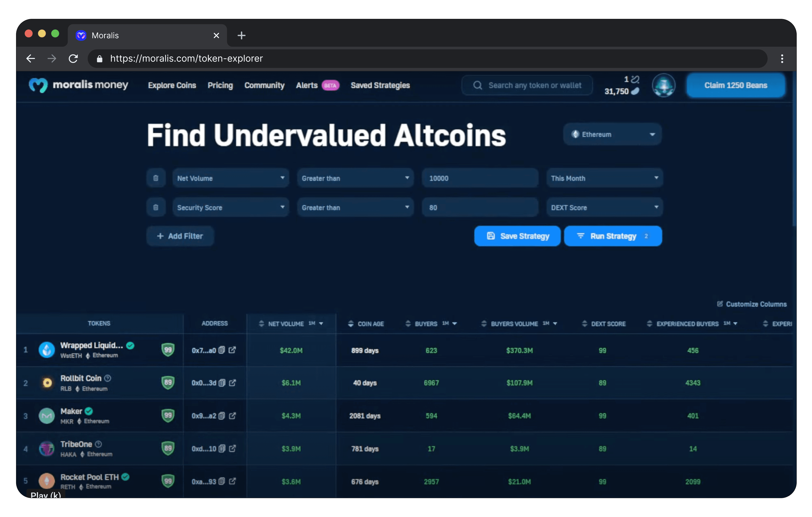Image resolution: width=812 pixels, height=517 pixels.
Task: Open the Explore Coins menu item
Action: [x=172, y=85]
